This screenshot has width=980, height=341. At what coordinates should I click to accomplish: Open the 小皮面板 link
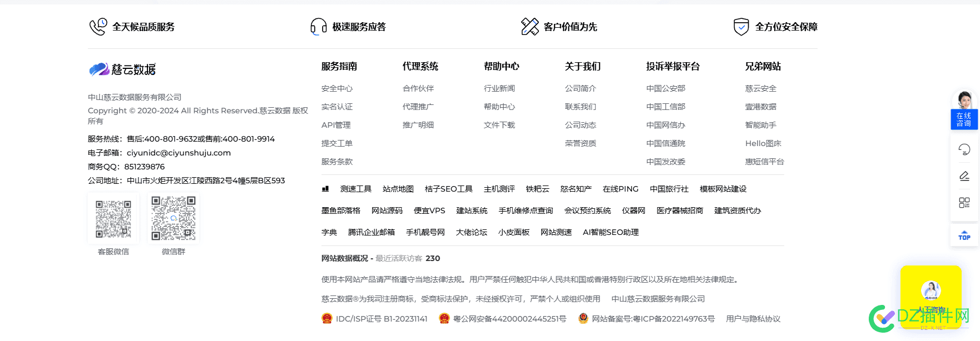pyautogui.click(x=514, y=232)
